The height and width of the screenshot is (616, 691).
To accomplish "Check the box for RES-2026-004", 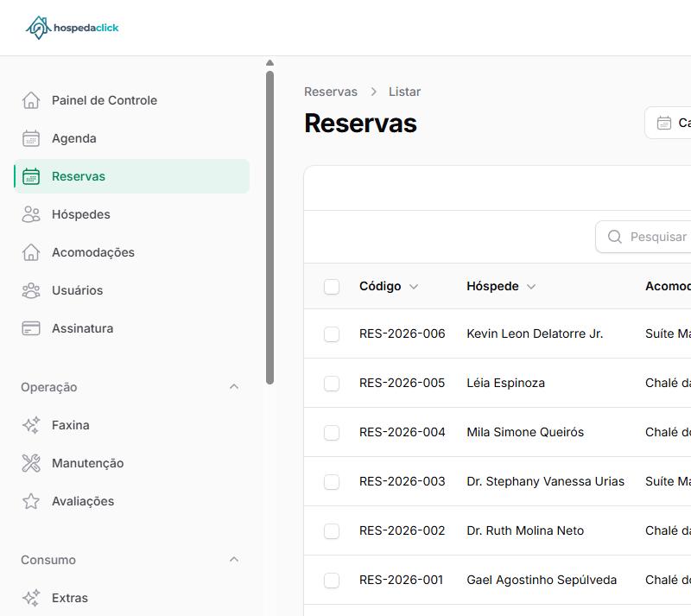I will [332, 433].
